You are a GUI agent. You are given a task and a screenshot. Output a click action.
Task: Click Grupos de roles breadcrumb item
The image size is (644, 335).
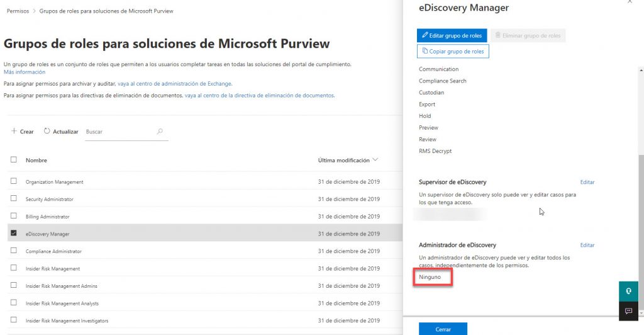tap(106, 11)
